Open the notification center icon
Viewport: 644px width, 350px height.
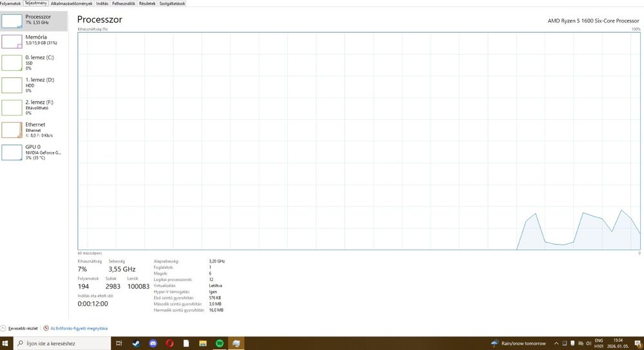click(x=638, y=344)
